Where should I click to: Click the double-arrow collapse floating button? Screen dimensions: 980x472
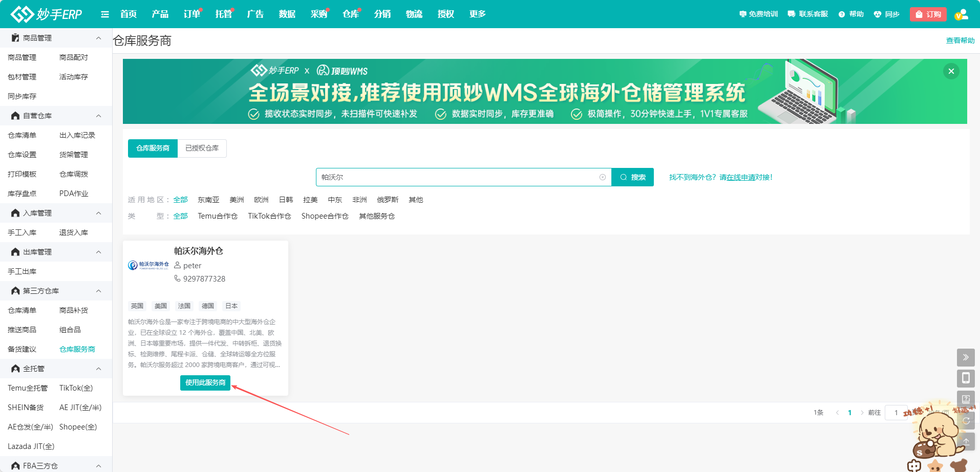click(x=965, y=357)
